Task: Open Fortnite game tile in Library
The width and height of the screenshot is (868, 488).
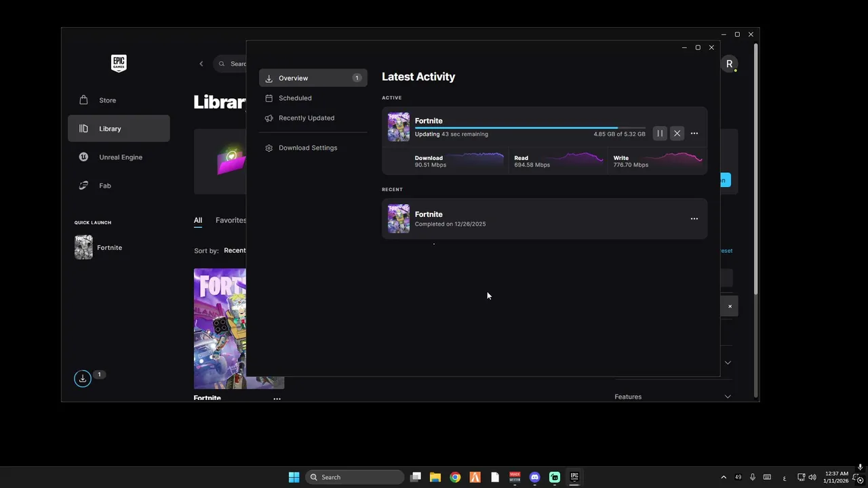Action: (220, 329)
